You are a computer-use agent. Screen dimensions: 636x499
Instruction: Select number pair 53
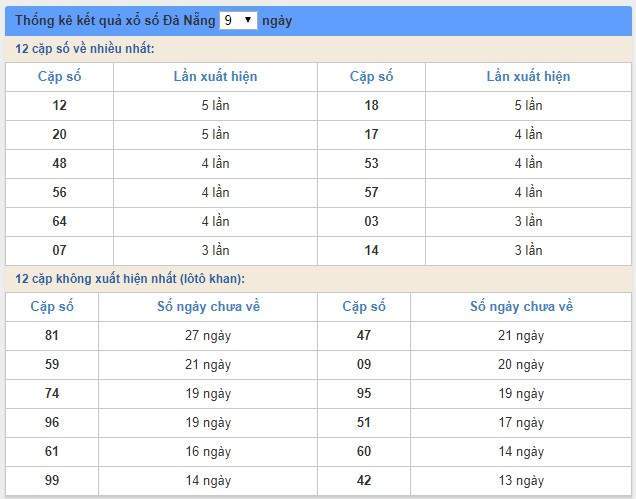pyautogui.click(x=371, y=163)
